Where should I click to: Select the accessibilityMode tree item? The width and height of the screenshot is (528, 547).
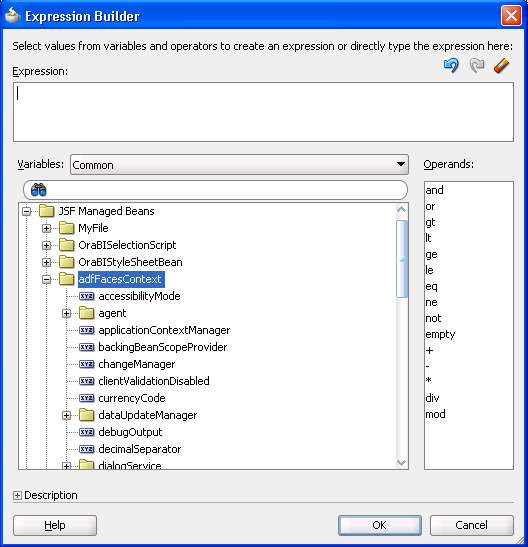click(x=139, y=296)
